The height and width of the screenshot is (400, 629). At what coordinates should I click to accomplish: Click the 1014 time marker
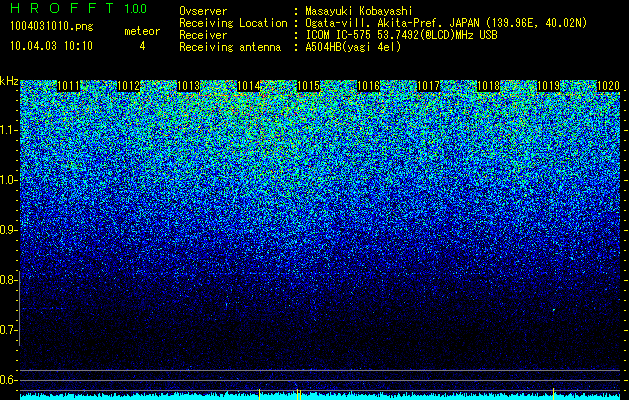pyautogui.click(x=248, y=86)
